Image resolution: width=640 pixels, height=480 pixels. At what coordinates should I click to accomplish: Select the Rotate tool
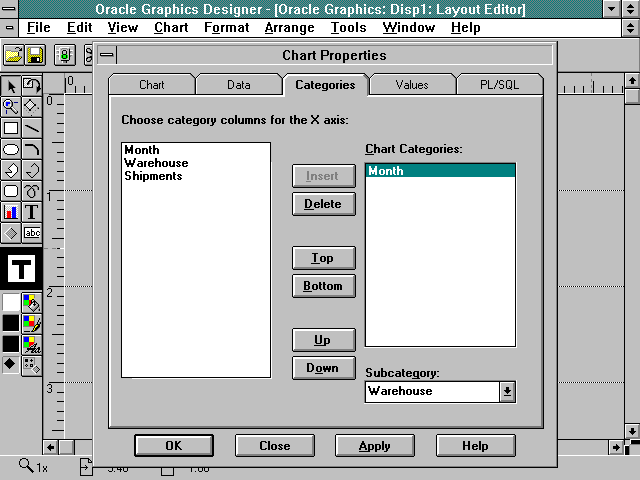(32, 86)
